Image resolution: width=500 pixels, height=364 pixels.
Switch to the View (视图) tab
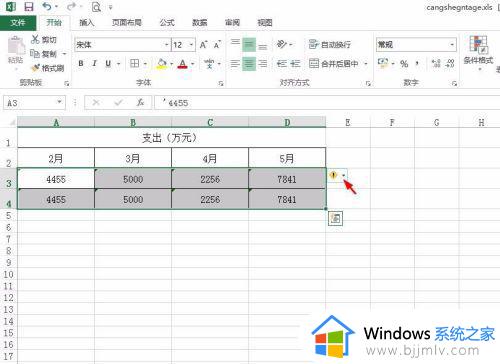(x=265, y=23)
